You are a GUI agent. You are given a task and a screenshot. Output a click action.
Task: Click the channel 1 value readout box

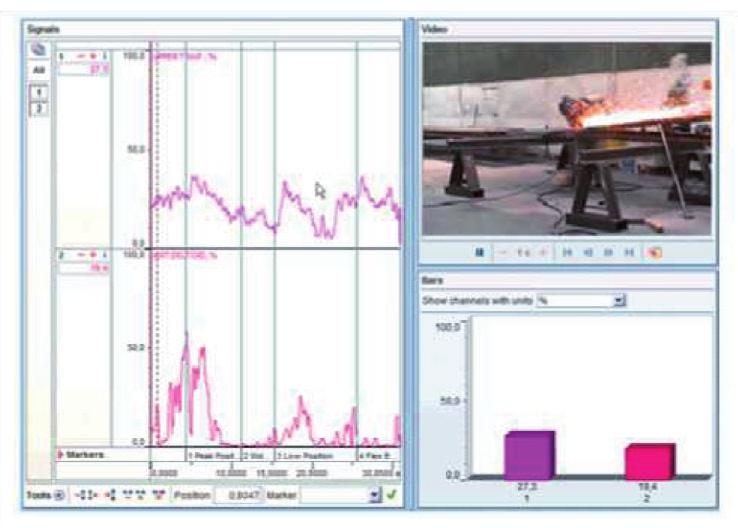[x=84, y=70]
